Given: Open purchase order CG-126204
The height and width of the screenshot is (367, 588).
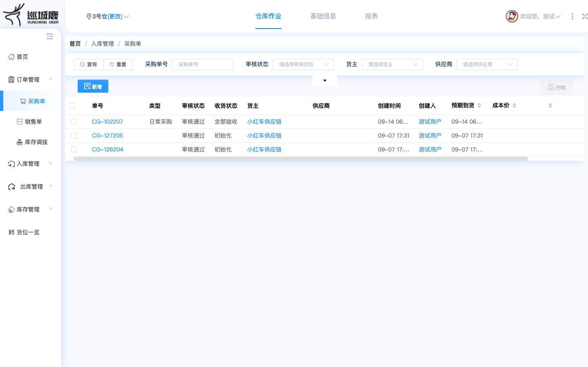Looking at the screenshot, I should tap(107, 149).
